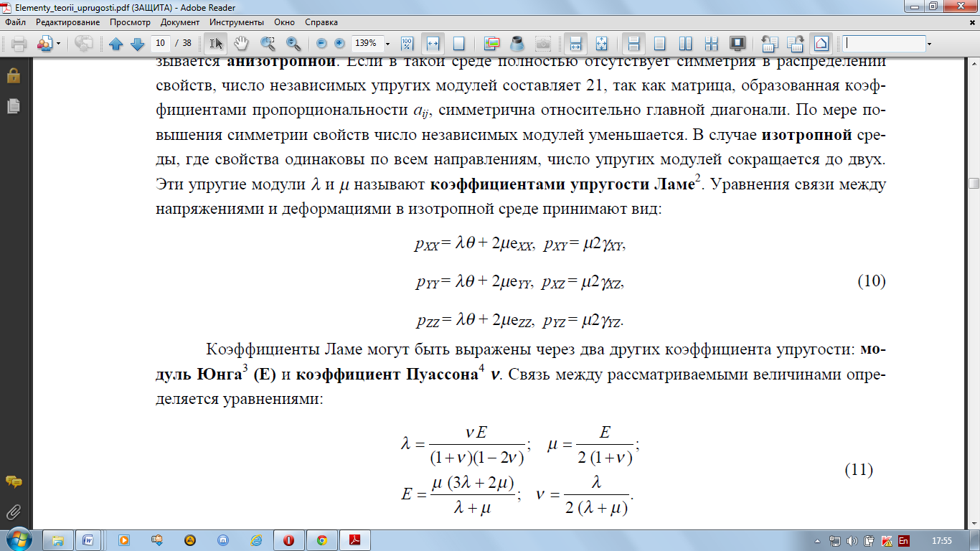Click the En language indicator

tap(904, 540)
